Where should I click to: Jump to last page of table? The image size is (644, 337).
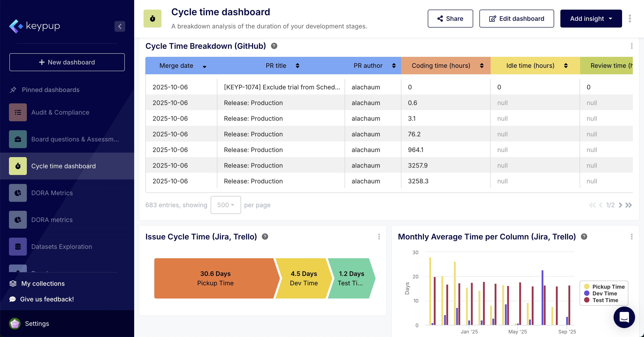pyautogui.click(x=629, y=205)
